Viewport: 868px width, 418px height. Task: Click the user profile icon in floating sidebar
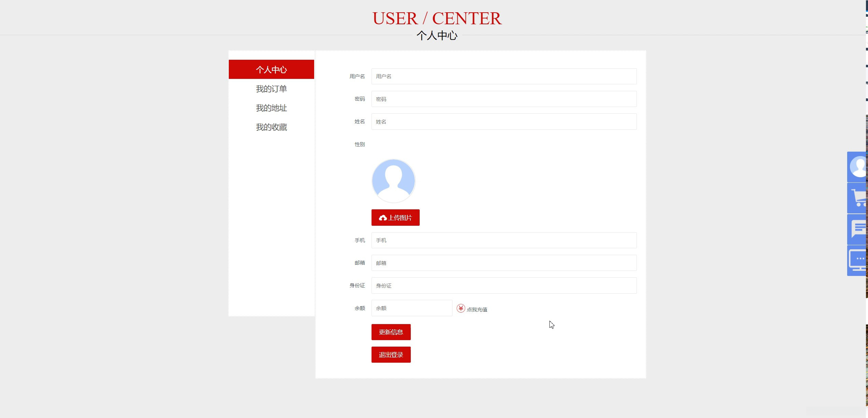click(857, 167)
